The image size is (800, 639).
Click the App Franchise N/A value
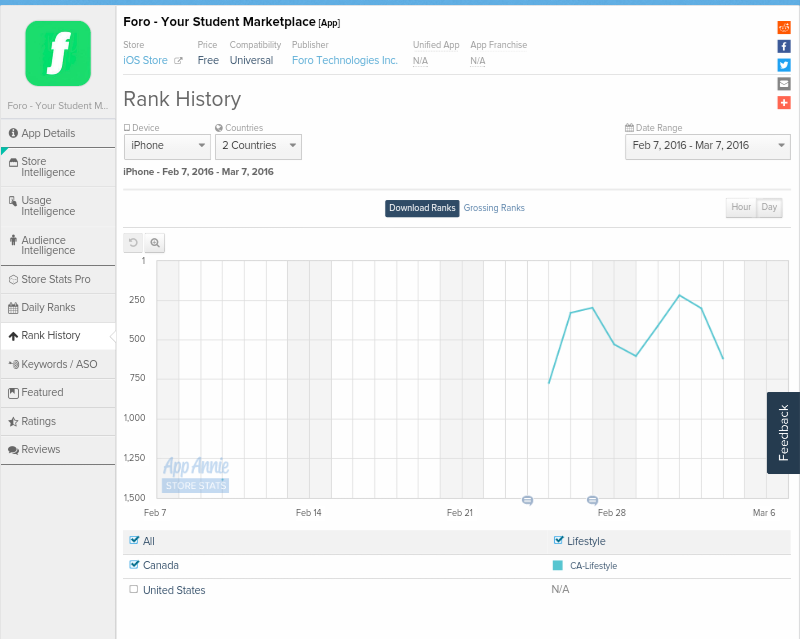pyautogui.click(x=478, y=61)
